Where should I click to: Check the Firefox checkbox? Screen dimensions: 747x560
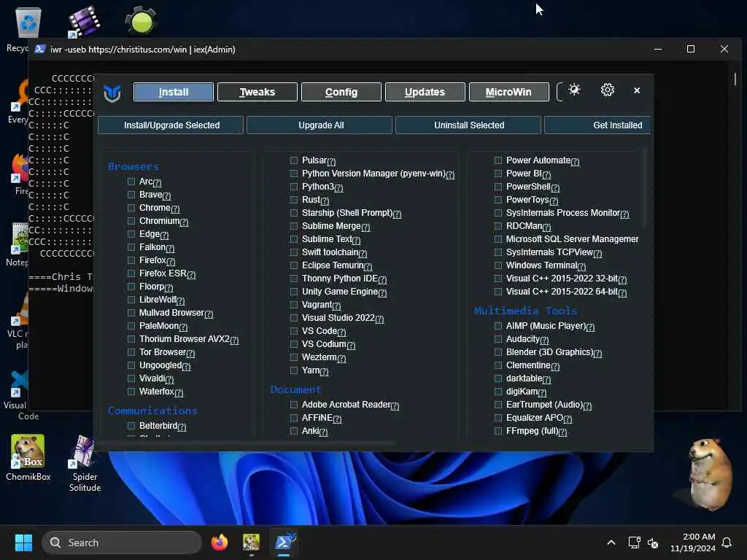point(131,260)
